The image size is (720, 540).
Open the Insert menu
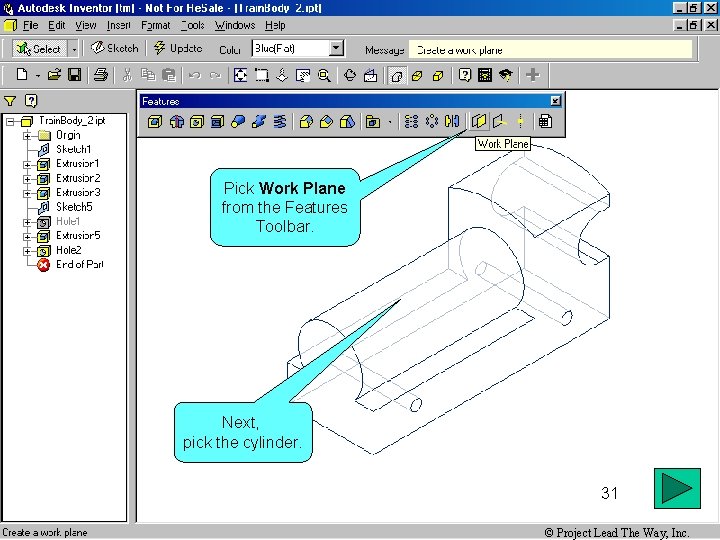118,25
